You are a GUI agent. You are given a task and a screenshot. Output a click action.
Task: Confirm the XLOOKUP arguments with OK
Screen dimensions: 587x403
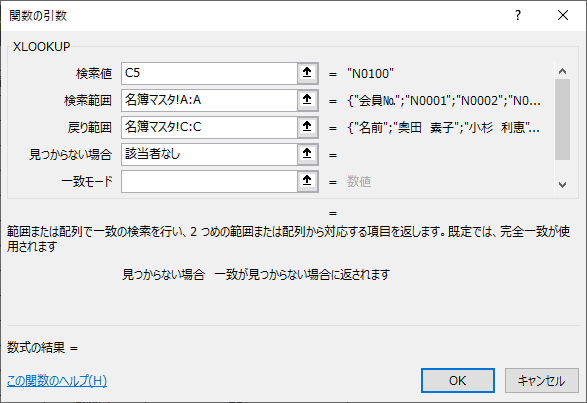click(457, 381)
